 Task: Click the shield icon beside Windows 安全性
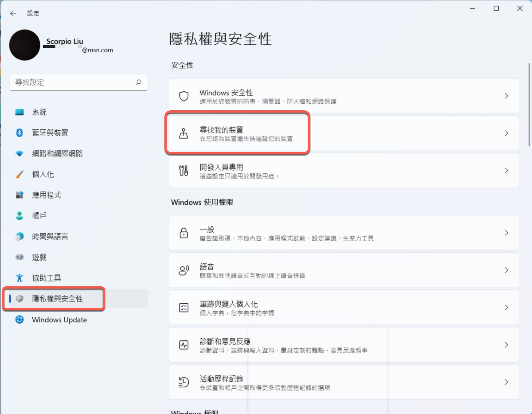(x=184, y=96)
